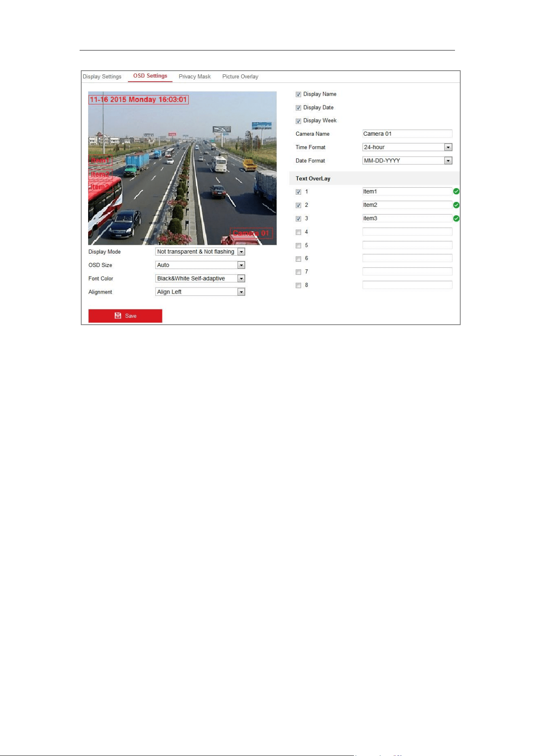Toggle the Display Name checkbox

point(298,94)
